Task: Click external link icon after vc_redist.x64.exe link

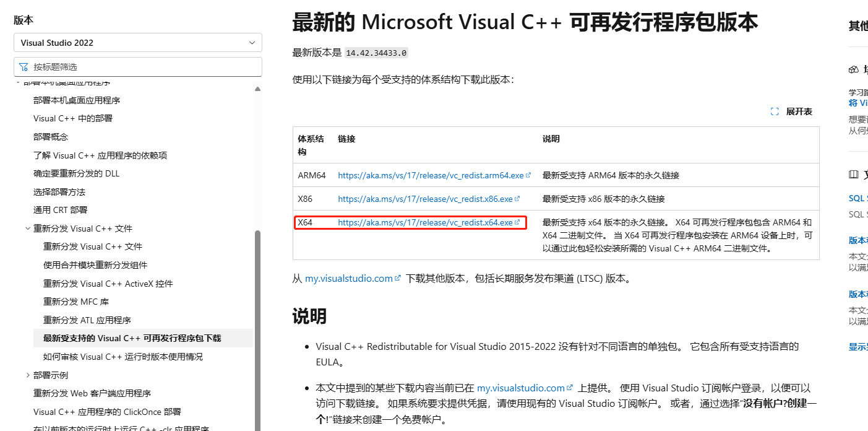Action: pyautogui.click(x=517, y=222)
